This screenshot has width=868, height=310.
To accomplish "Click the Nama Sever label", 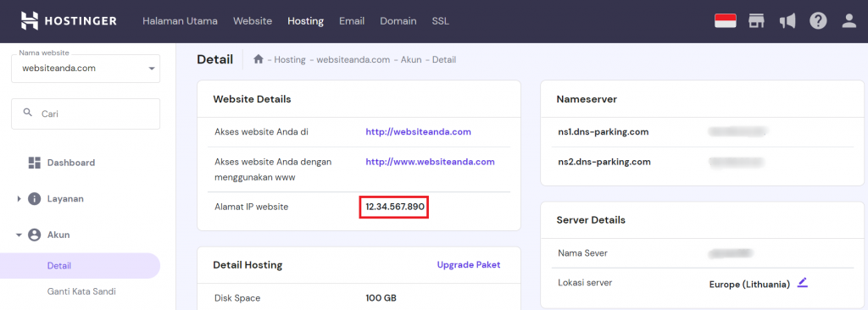I will click(583, 253).
